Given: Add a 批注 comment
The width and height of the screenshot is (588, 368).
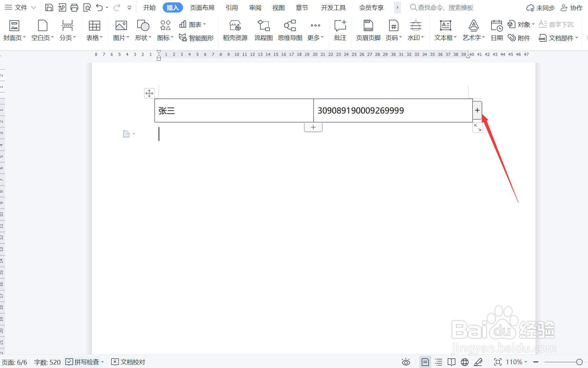Looking at the screenshot, I should point(340,30).
